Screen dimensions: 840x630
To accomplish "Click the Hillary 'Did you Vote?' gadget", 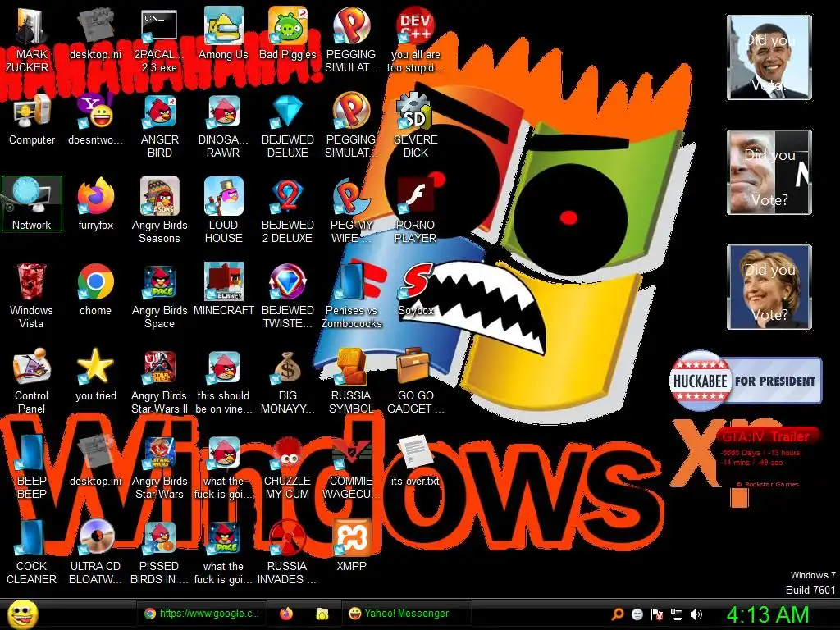I will (x=769, y=287).
